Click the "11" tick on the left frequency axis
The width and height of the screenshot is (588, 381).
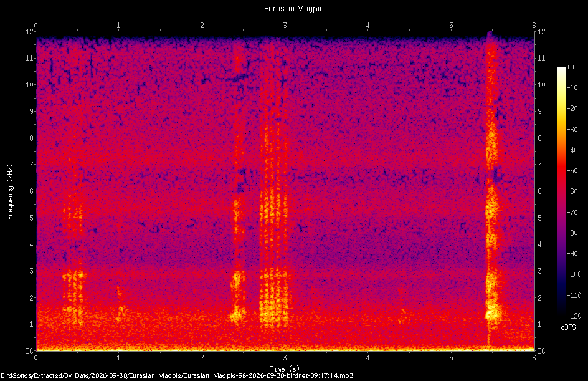(x=29, y=58)
